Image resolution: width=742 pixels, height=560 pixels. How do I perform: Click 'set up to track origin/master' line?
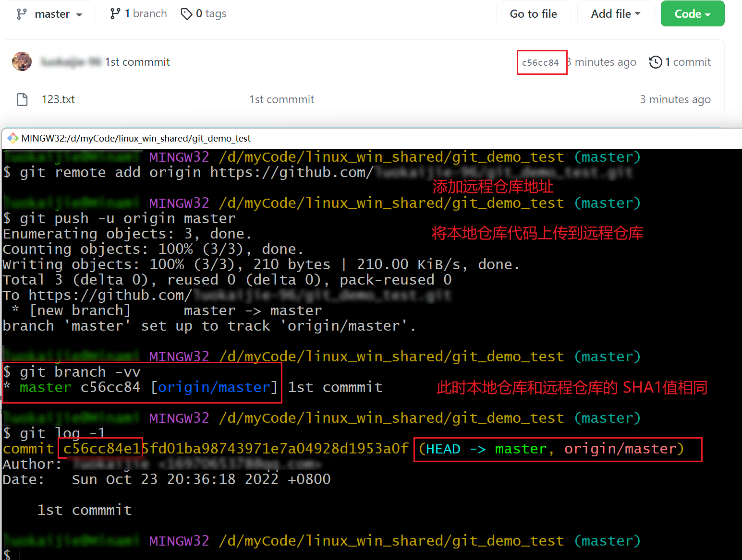click(209, 326)
